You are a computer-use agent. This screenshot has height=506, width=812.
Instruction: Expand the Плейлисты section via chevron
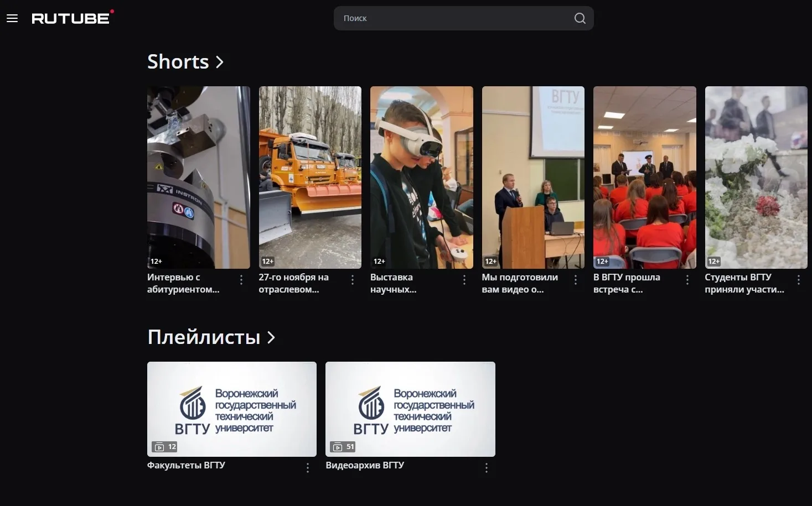pyautogui.click(x=271, y=337)
